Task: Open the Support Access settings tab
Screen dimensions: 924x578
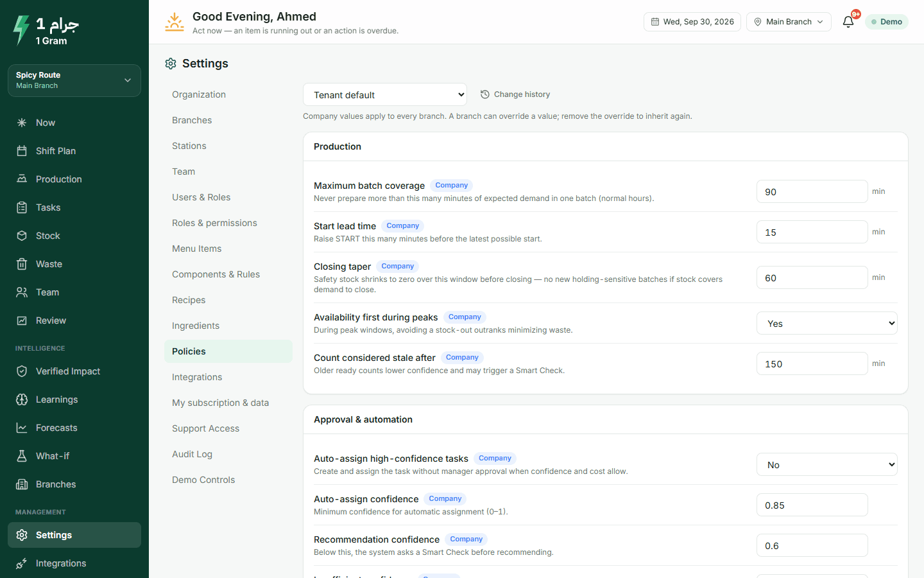Action: (228, 428)
